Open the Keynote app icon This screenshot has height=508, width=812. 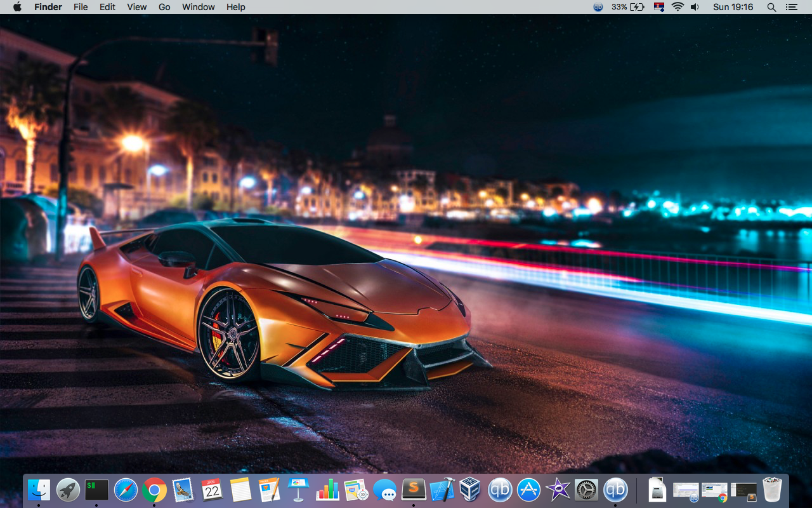coord(298,490)
